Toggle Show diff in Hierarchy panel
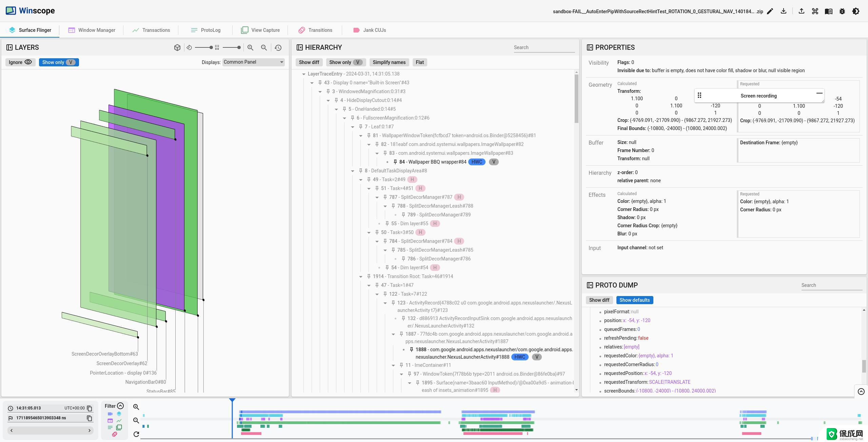The height and width of the screenshot is (442, 868). click(x=309, y=62)
